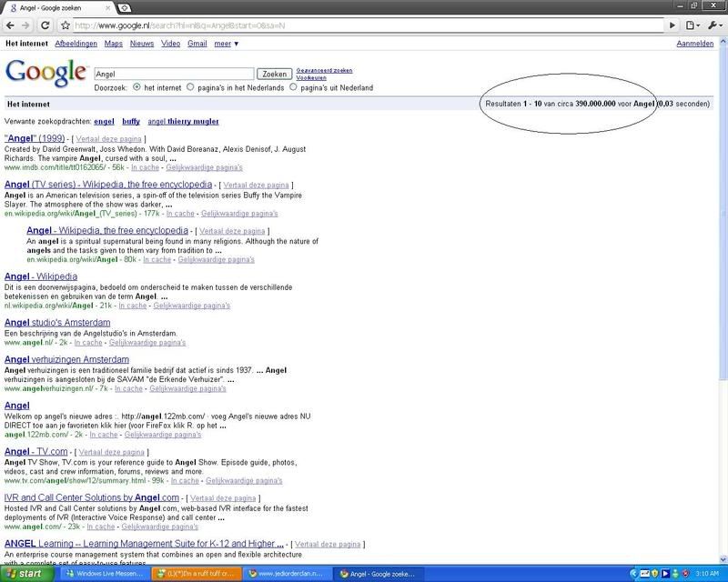The width and height of the screenshot is (728, 582).
Task: Open 'Angel studio's Amsterdam' result
Action: [57, 323]
